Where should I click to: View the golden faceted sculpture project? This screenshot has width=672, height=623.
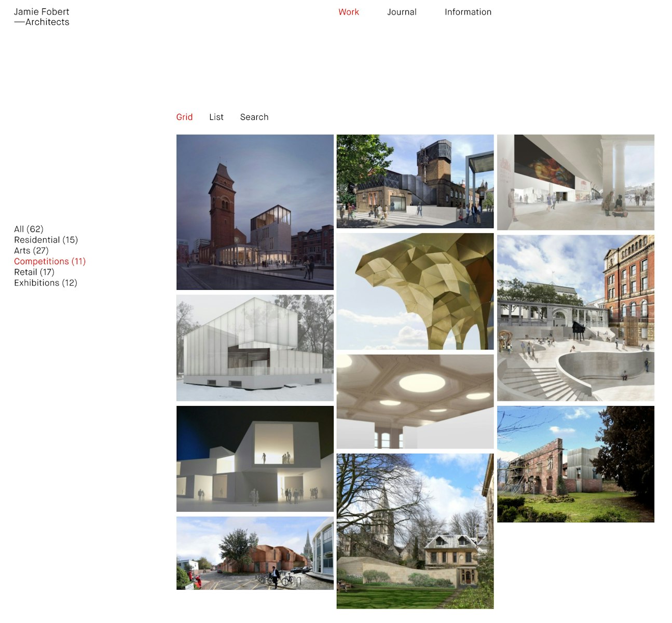[x=415, y=291]
